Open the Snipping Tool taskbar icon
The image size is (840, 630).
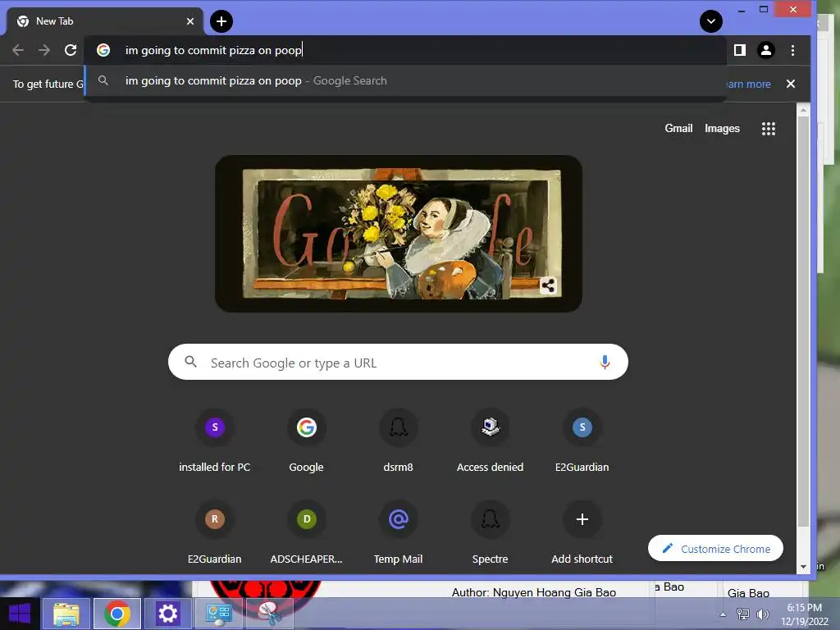tap(269, 614)
